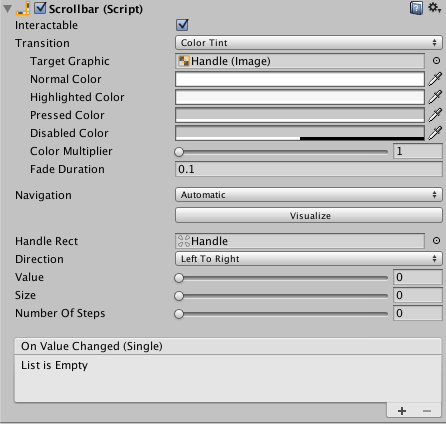Image resolution: width=446 pixels, height=424 pixels.
Task: Open the Transition Color Tint dropdown
Action: point(309,43)
